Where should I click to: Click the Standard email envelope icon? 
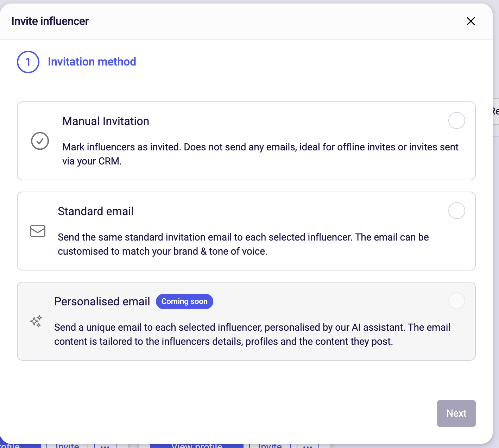pos(38,231)
